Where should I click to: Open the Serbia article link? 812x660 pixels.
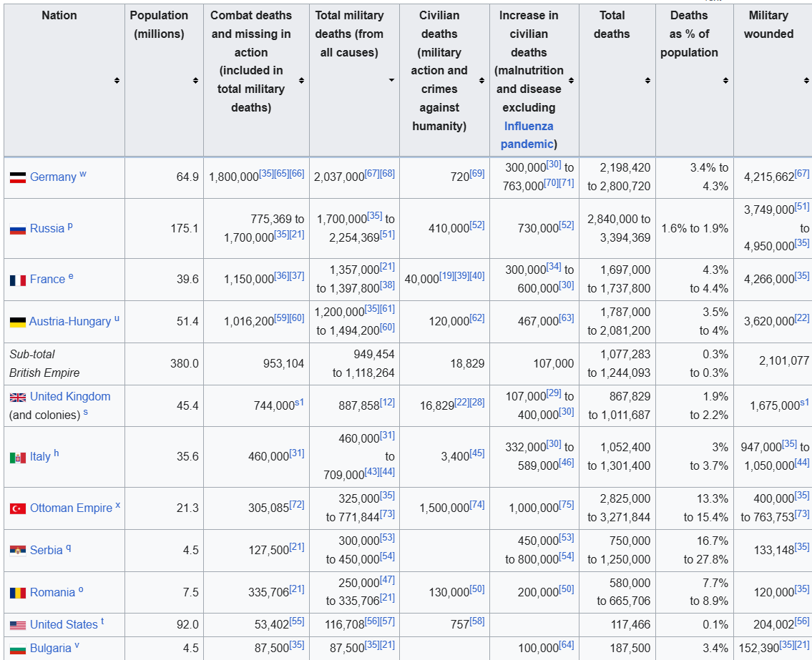[x=46, y=551]
